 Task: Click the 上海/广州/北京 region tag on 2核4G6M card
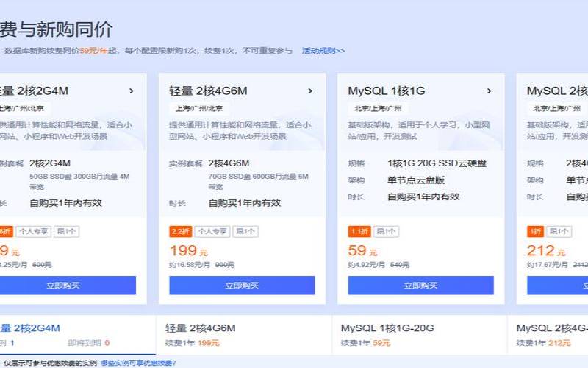[x=199, y=109]
